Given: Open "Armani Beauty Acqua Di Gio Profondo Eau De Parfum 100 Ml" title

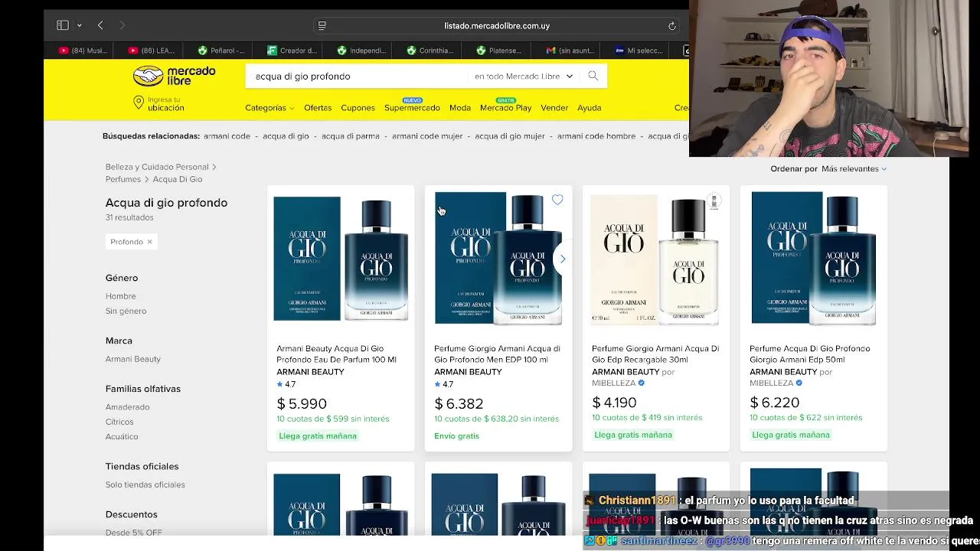Looking at the screenshot, I should tap(337, 354).
